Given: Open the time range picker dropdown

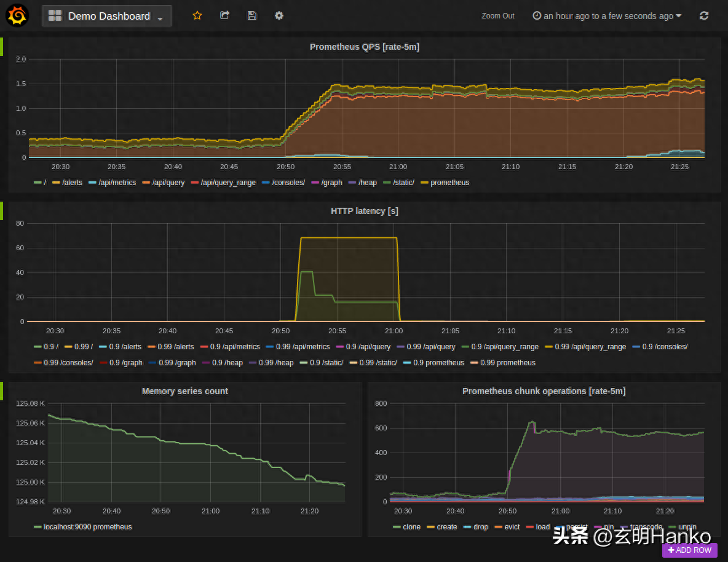Looking at the screenshot, I should tap(607, 16).
